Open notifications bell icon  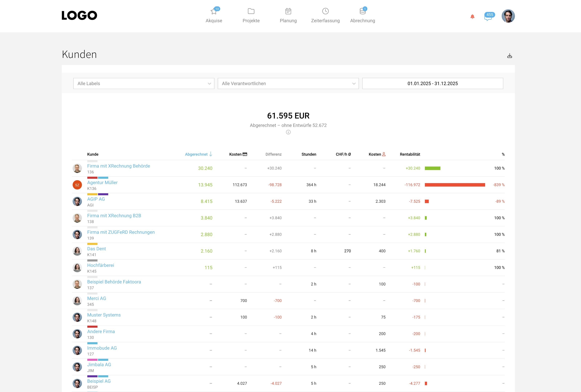coord(472,17)
